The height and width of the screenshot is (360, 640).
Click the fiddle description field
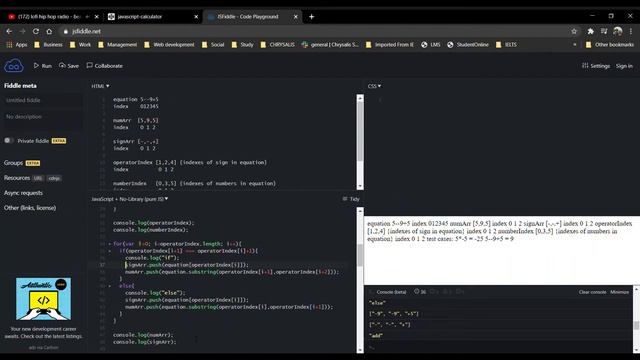pos(43,120)
